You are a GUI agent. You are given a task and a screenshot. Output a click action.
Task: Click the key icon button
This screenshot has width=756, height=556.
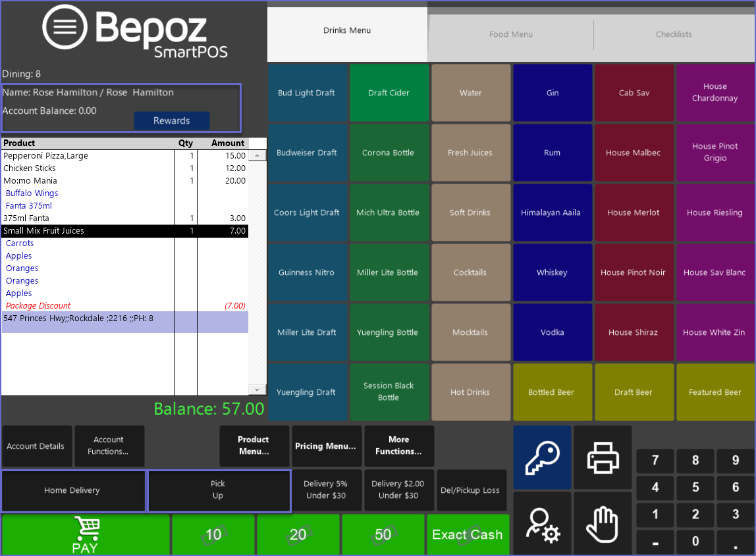pyautogui.click(x=543, y=457)
